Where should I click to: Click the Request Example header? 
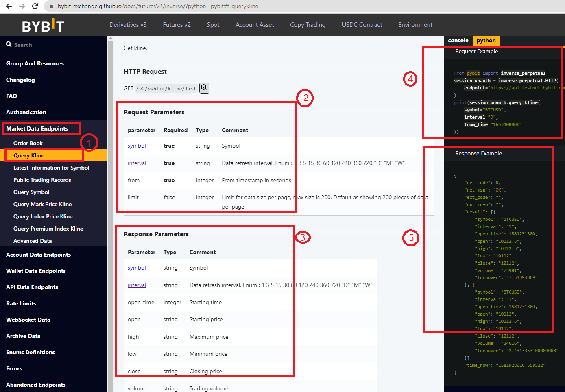click(476, 52)
